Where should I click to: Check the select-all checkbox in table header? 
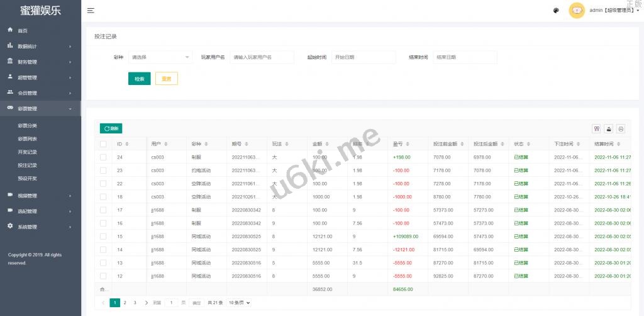coord(103,144)
